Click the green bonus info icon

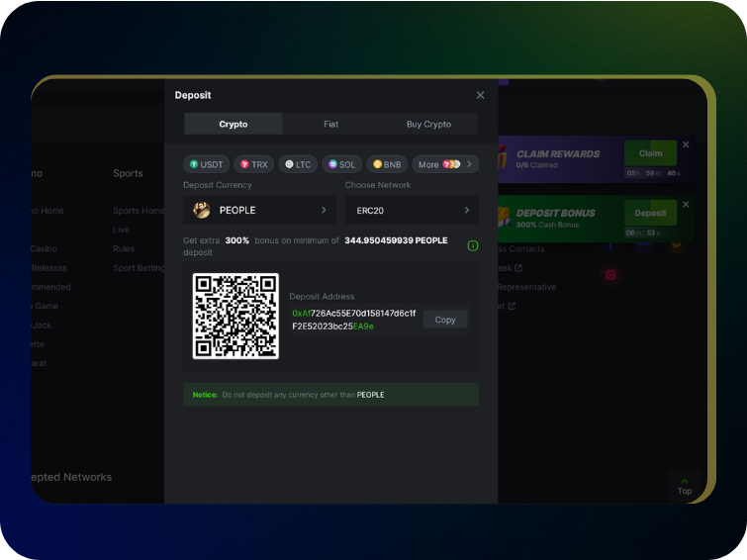tap(473, 246)
